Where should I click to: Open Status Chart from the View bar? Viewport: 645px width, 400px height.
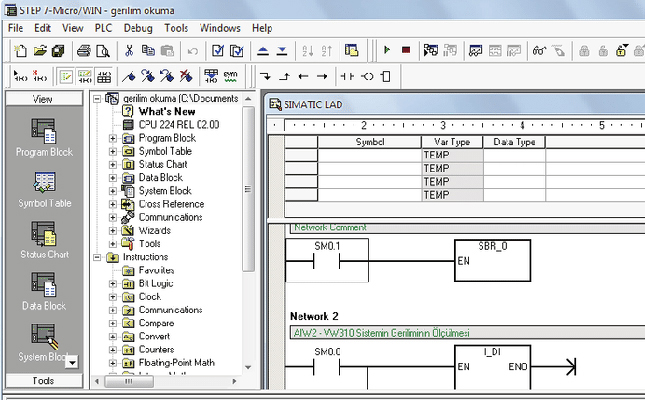(44, 239)
